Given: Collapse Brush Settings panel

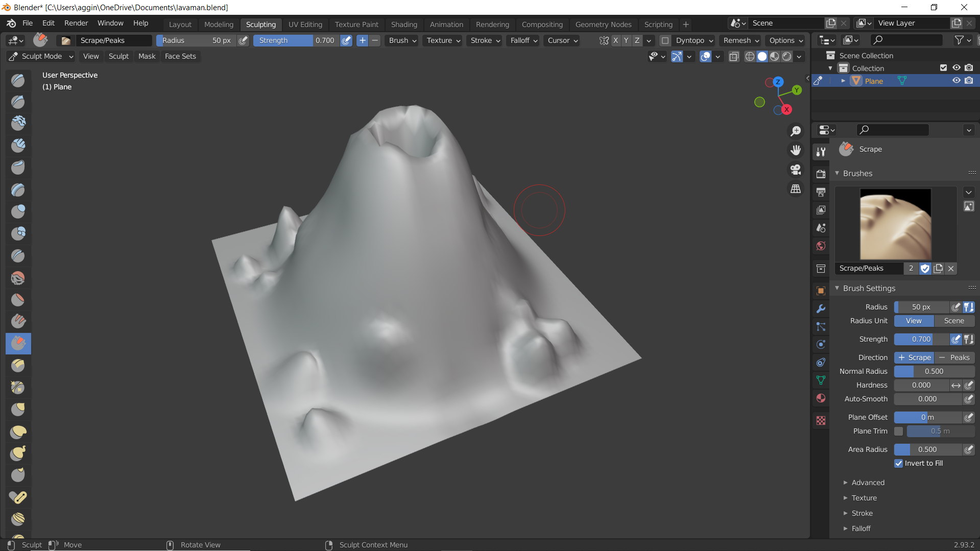Looking at the screenshot, I should 869,288.
